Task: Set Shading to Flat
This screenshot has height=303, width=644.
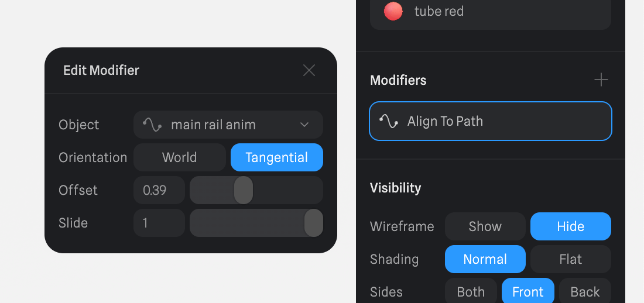Action: pyautogui.click(x=571, y=259)
